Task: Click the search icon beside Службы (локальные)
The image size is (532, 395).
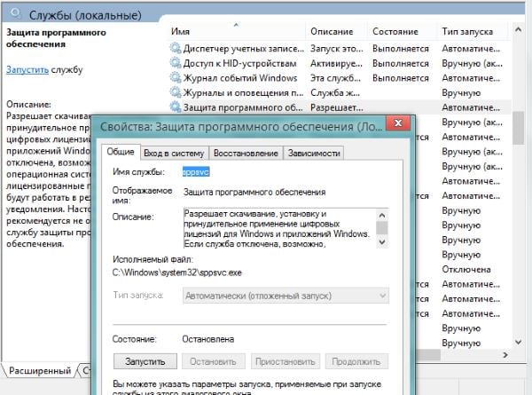Action: [x=15, y=15]
